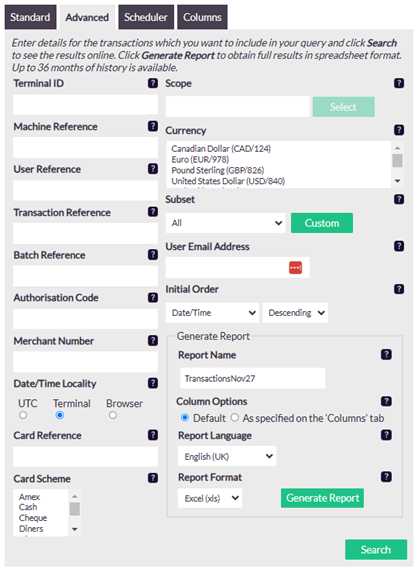Expand the Subset dropdown showing All
The height and width of the screenshot is (572, 418).
(226, 223)
